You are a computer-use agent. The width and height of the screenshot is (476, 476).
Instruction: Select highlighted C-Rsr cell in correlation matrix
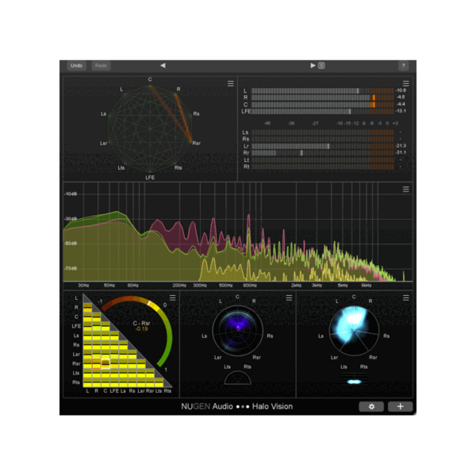(106, 363)
